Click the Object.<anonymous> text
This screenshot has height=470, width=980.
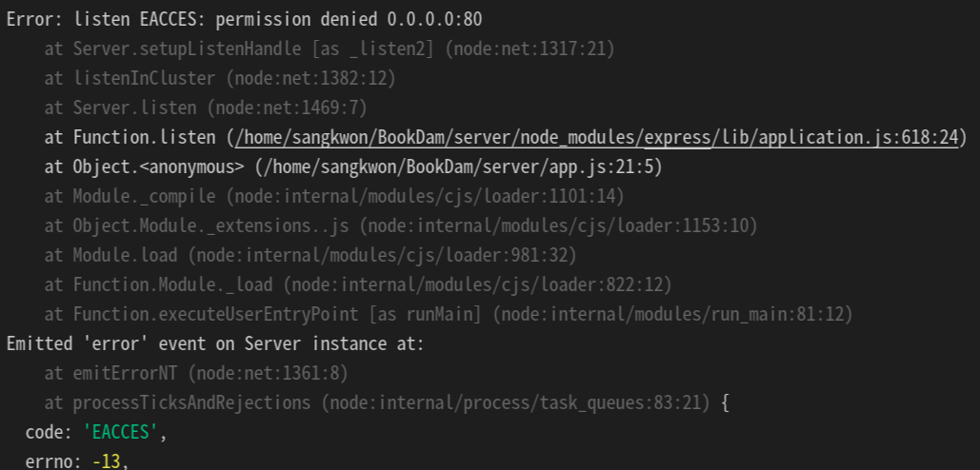(x=158, y=166)
